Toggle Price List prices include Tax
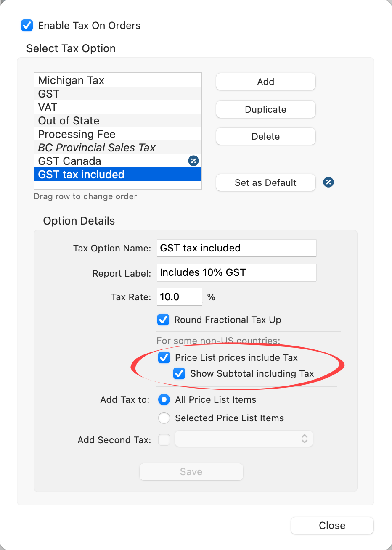Image resolution: width=392 pixels, height=550 pixels. (164, 357)
